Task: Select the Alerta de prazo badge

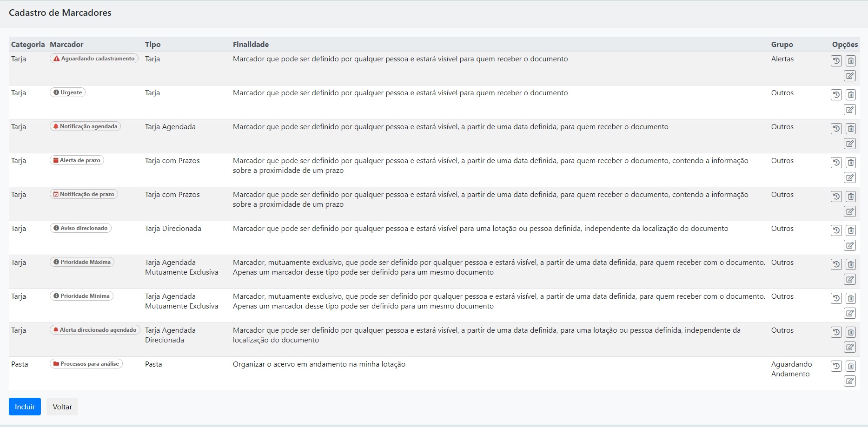Action: pyautogui.click(x=77, y=160)
